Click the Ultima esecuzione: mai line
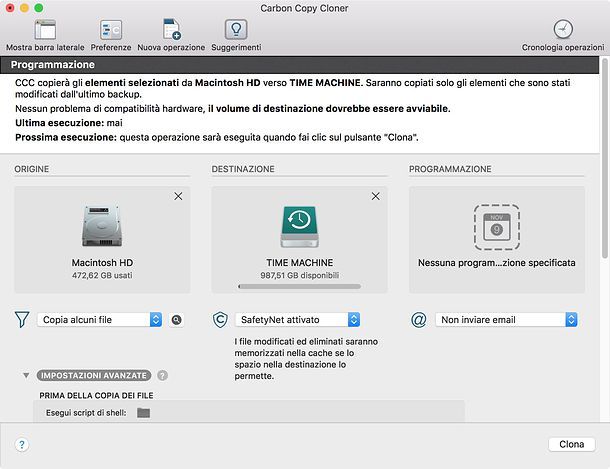 coord(69,123)
